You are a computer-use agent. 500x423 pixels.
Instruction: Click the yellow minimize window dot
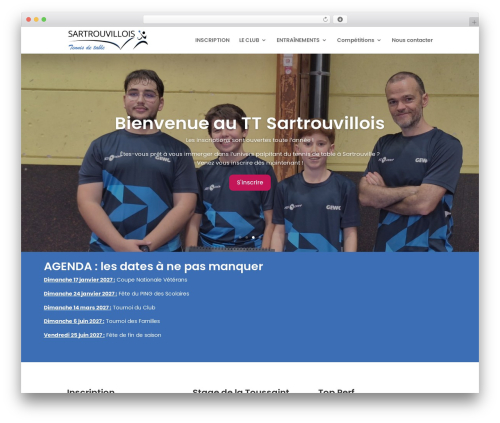pyautogui.click(x=36, y=19)
